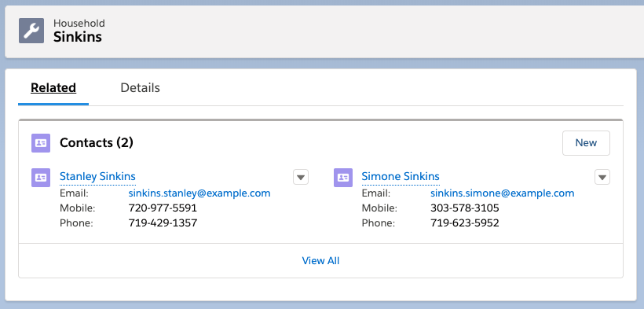Click the Phone label under Stanley Sinkins
The width and height of the screenshot is (644, 309).
pos(76,223)
